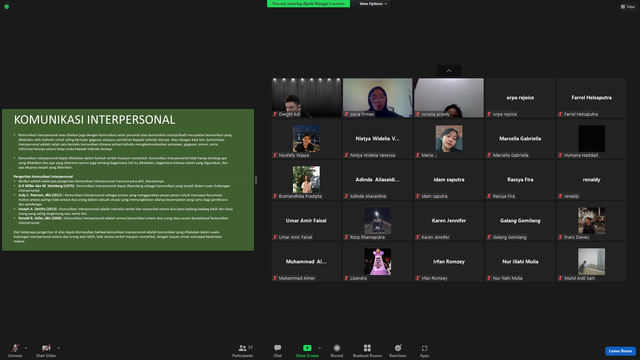Select the Karen Jennifer participant tile
This screenshot has width=640, height=360.
coord(449,221)
